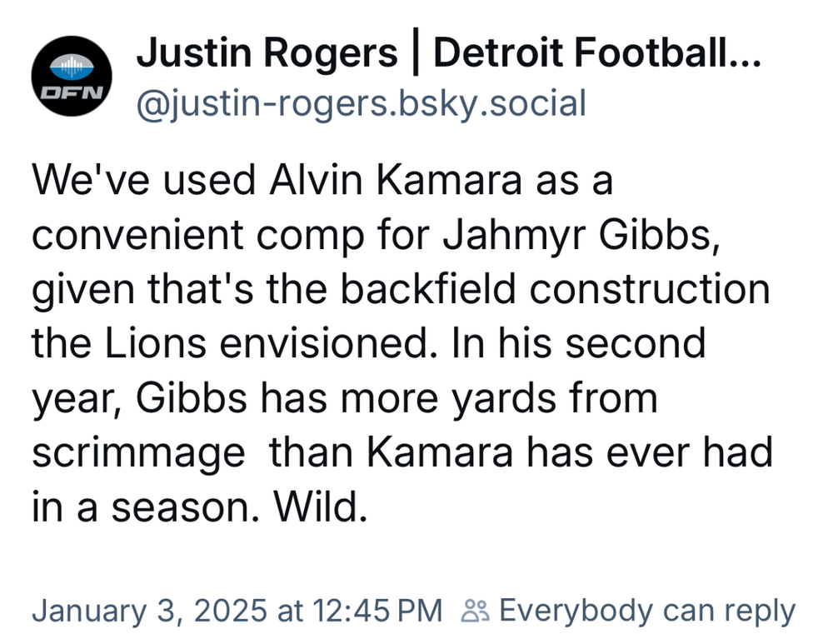Click "Detroit Football..." in the author name
Screen dimensions: 833x644
(596, 56)
